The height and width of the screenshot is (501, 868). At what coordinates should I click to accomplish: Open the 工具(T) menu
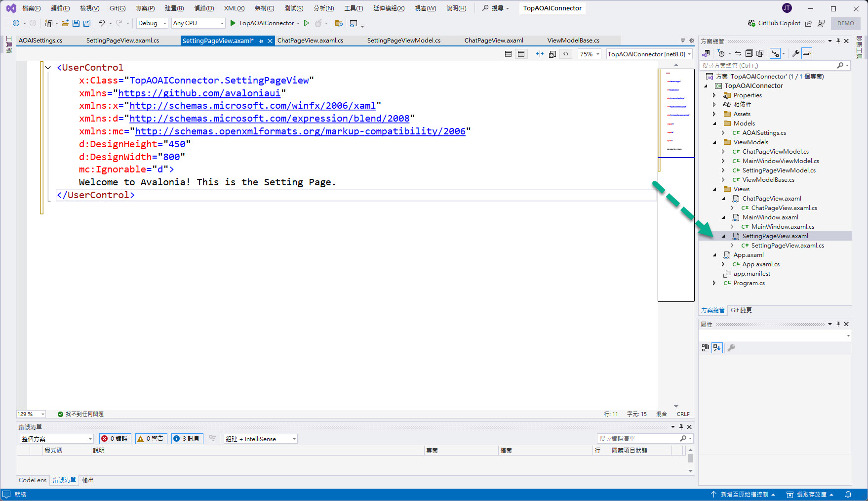point(354,8)
